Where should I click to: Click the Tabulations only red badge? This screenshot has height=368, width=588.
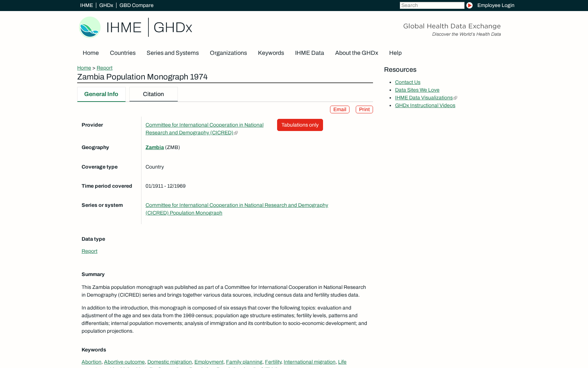point(300,125)
